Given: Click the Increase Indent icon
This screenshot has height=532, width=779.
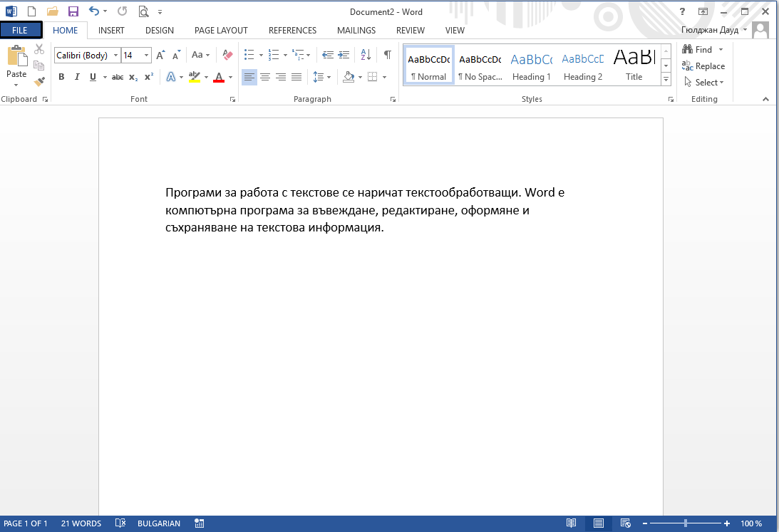Looking at the screenshot, I should point(344,55).
